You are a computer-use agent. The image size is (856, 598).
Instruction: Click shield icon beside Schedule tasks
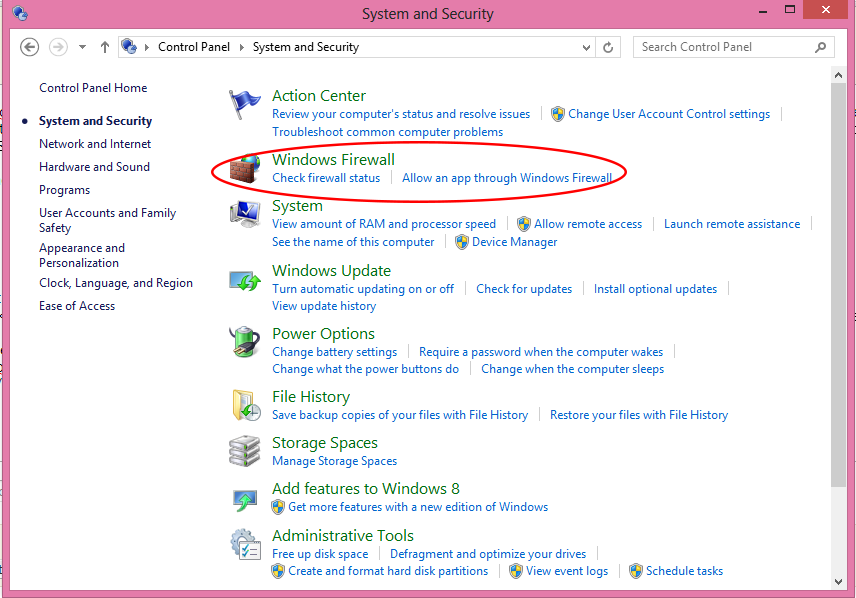[x=636, y=571]
